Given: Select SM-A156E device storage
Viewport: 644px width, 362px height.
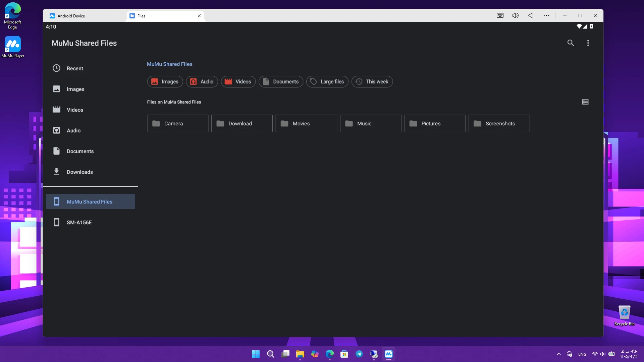Looking at the screenshot, I should 91,222.
